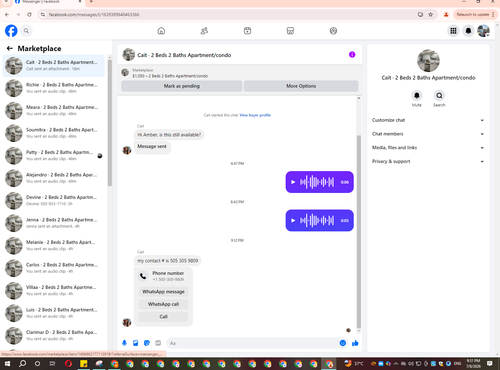Open the Devine conversation
The width and height of the screenshot is (500, 370).
tap(54, 201)
